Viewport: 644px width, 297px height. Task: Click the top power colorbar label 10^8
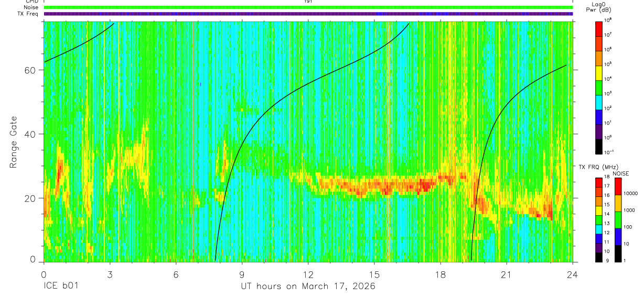coord(608,20)
